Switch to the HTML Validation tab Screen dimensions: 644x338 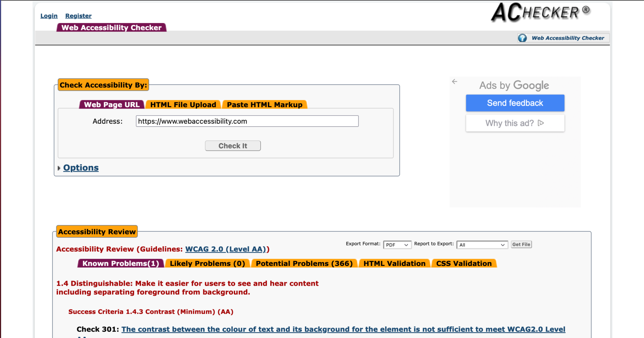click(394, 263)
